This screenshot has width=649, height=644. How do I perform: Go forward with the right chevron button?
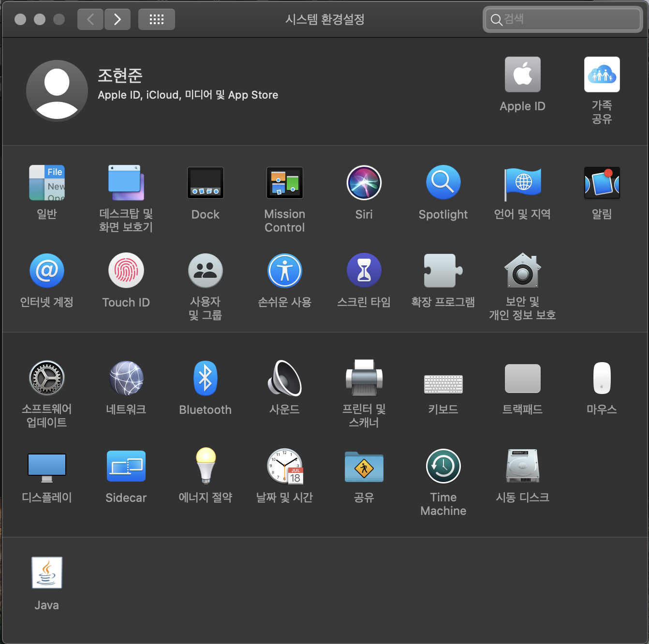(118, 19)
